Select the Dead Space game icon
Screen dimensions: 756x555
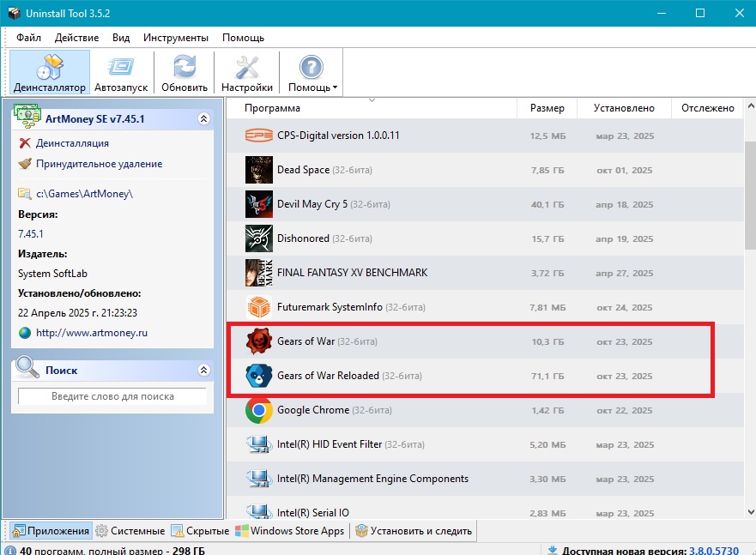coord(259,170)
